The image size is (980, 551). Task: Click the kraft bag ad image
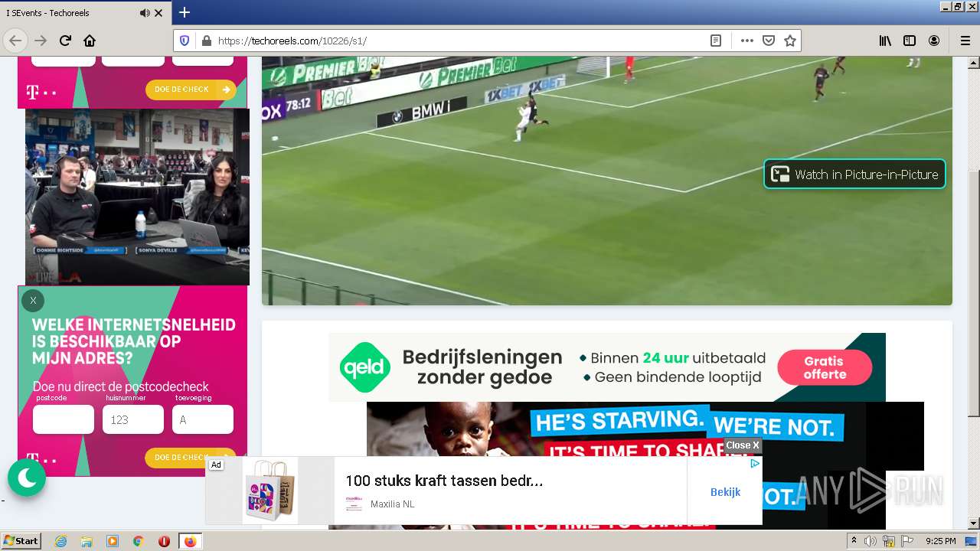pyautogui.click(x=270, y=491)
